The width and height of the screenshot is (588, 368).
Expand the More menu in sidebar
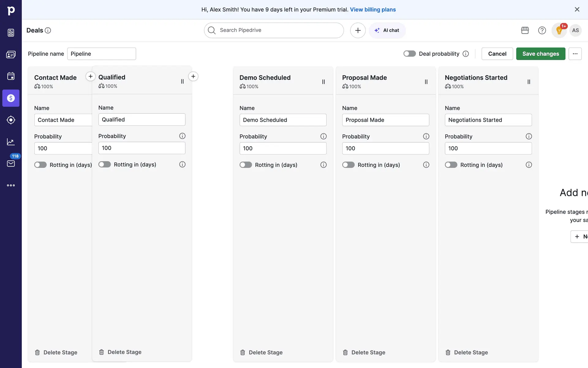pyautogui.click(x=11, y=185)
